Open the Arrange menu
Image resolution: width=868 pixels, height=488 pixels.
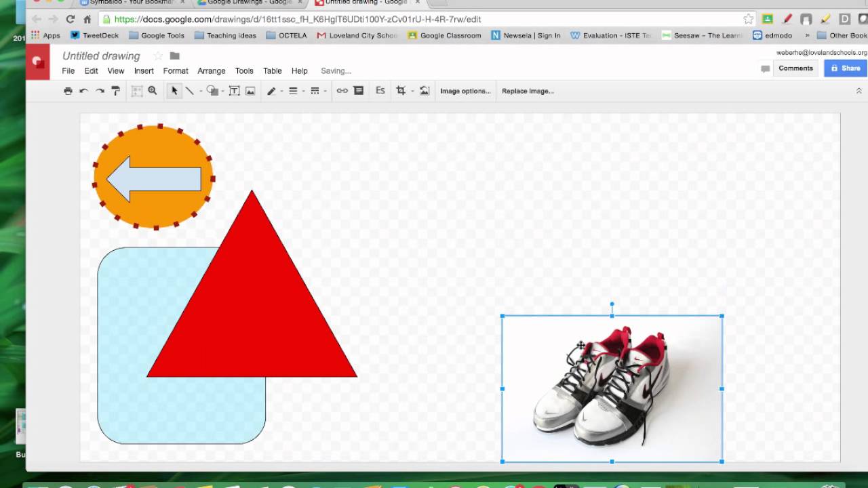pyautogui.click(x=211, y=70)
